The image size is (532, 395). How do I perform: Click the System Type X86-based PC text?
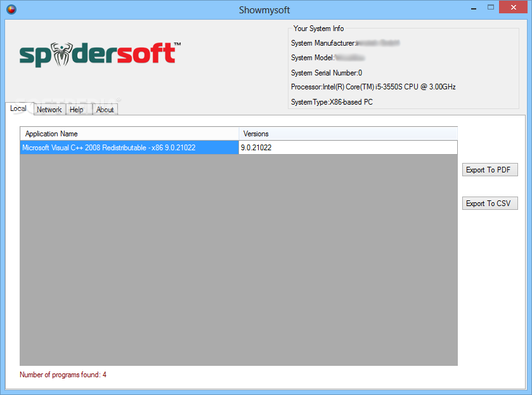click(332, 102)
